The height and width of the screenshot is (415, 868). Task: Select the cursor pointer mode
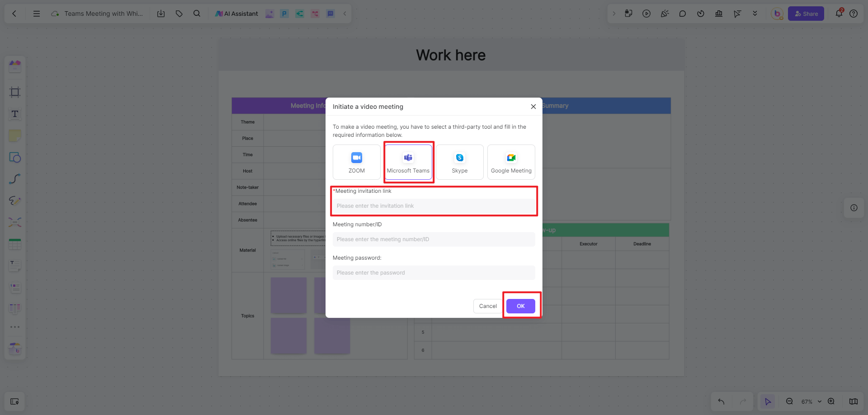[768, 401]
